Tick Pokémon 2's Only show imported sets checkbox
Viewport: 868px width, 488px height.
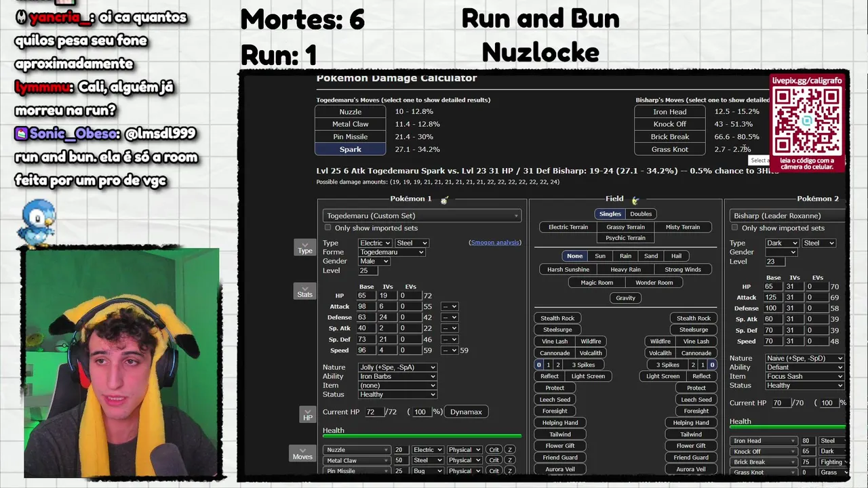735,228
